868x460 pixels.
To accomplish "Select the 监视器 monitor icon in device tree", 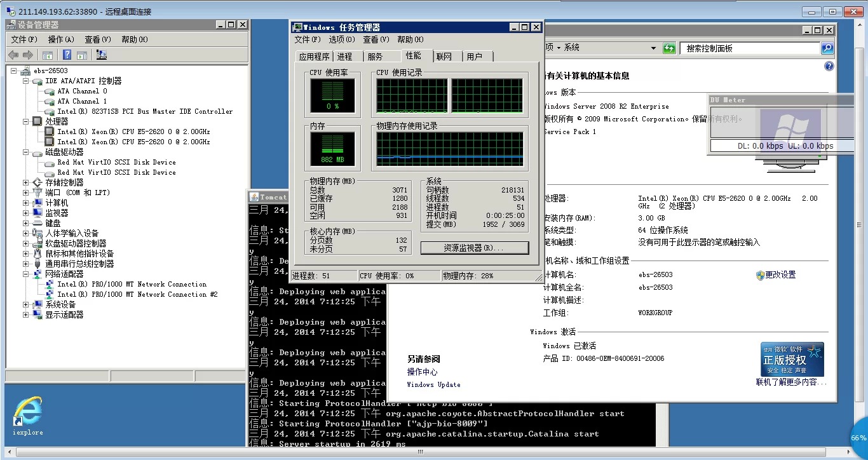I will coord(37,213).
